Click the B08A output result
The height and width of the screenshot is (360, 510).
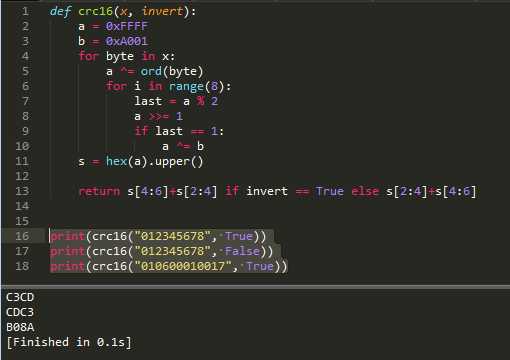point(20,327)
